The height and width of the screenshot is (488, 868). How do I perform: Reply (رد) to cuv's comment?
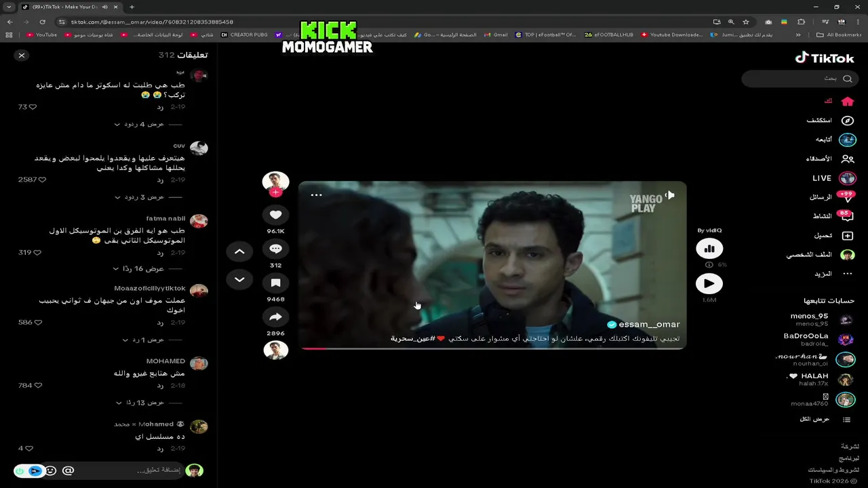(161, 180)
